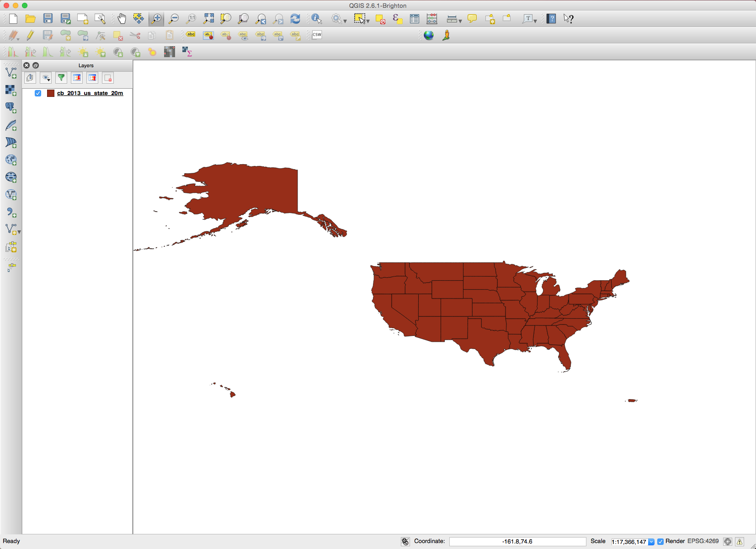The width and height of the screenshot is (756, 549).
Task: Click Deselect Features from All Layers
Action: pos(380,19)
